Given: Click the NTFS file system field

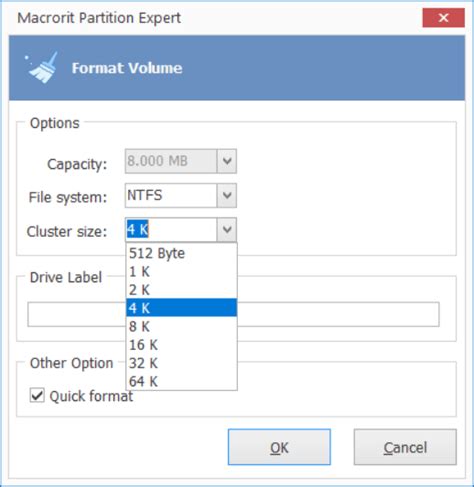Looking at the screenshot, I should [x=171, y=195].
